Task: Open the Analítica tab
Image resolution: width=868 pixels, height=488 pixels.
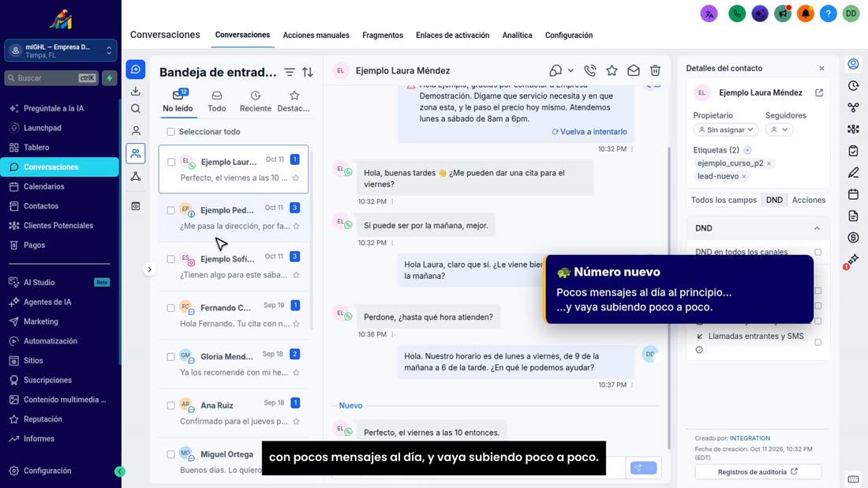Action: [x=517, y=35]
